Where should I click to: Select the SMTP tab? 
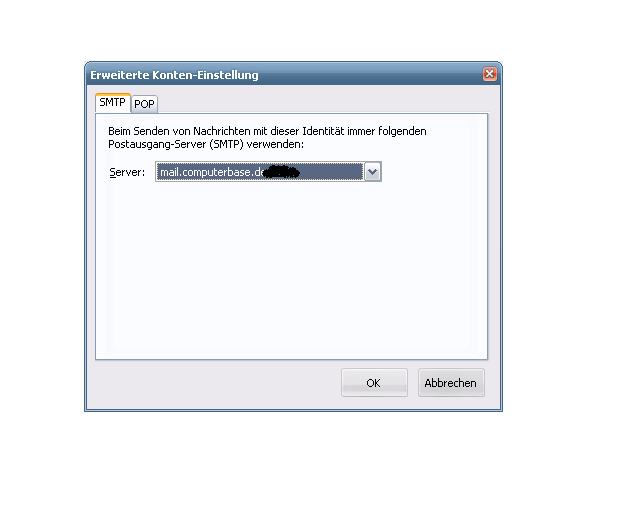pyautogui.click(x=113, y=102)
